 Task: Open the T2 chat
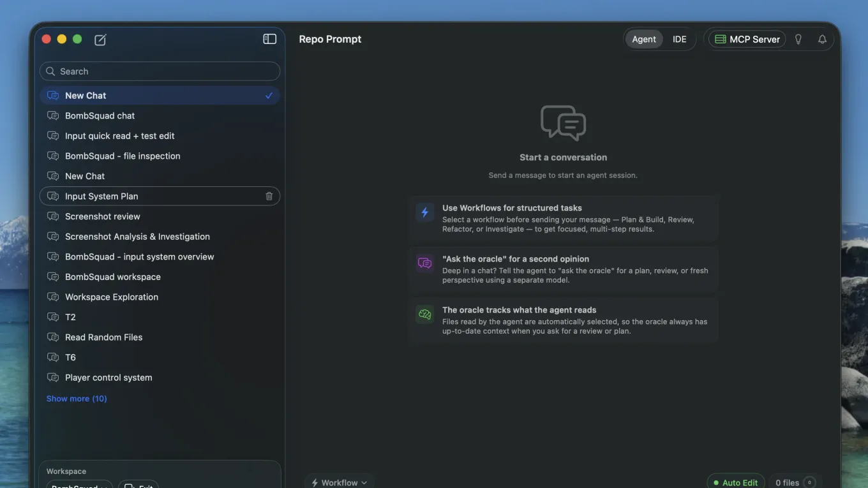tap(160, 317)
